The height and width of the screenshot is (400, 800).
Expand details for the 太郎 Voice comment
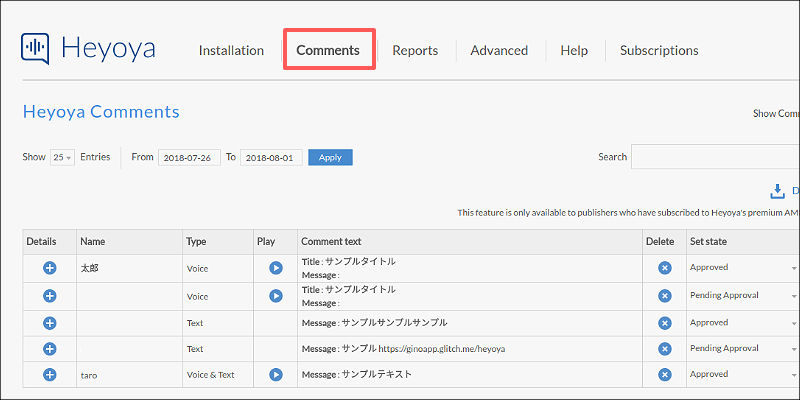click(x=49, y=268)
